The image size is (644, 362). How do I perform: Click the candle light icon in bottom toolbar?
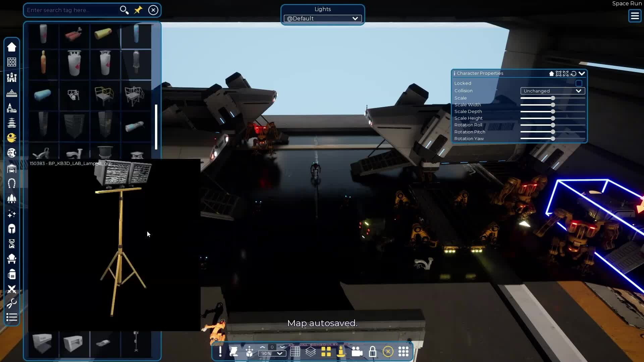point(341,352)
